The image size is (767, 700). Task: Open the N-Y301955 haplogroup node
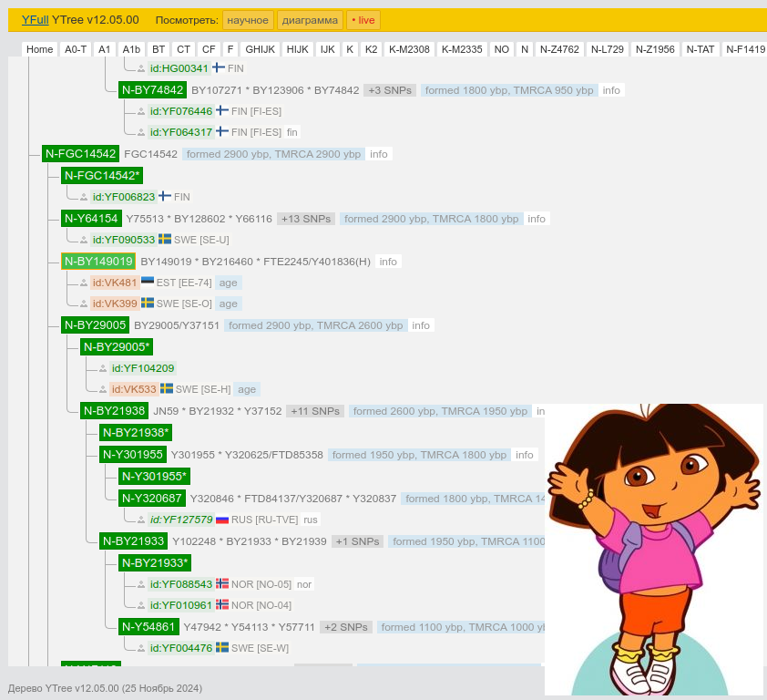(x=133, y=455)
